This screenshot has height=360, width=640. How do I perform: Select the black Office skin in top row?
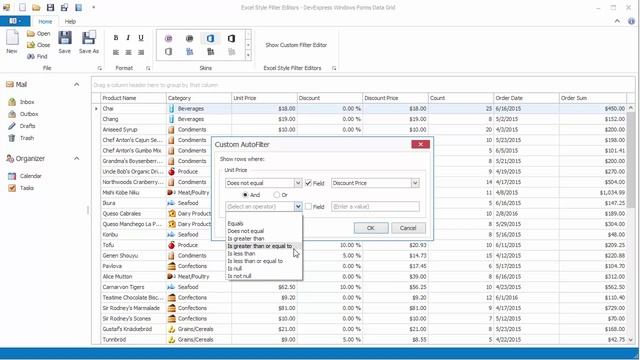231,38
